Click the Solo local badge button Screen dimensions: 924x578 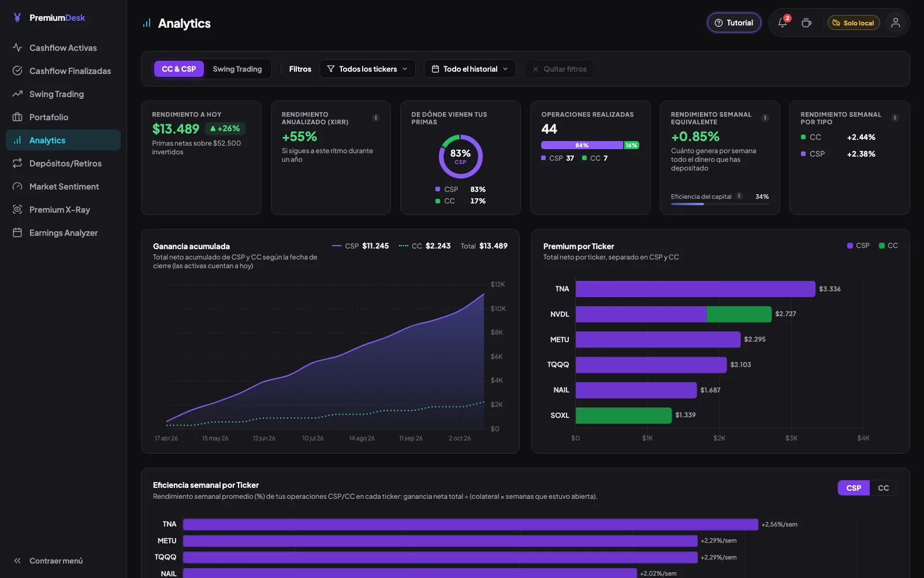(x=854, y=23)
